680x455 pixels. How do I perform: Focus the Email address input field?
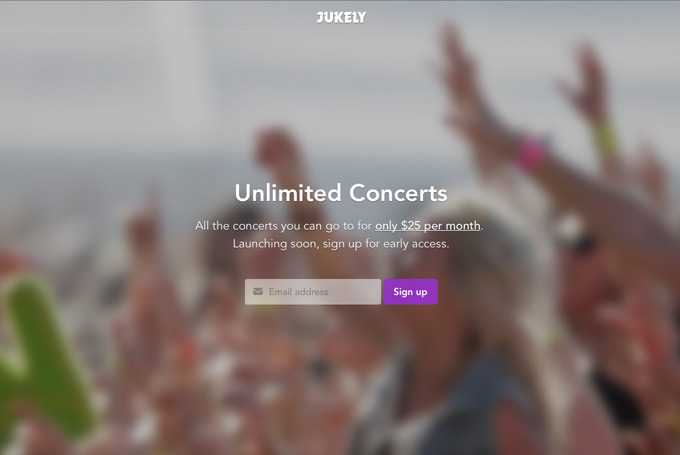click(x=313, y=291)
